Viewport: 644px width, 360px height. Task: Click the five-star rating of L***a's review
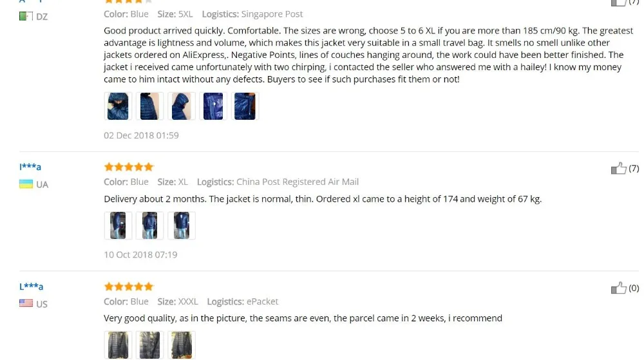(129, 286)
